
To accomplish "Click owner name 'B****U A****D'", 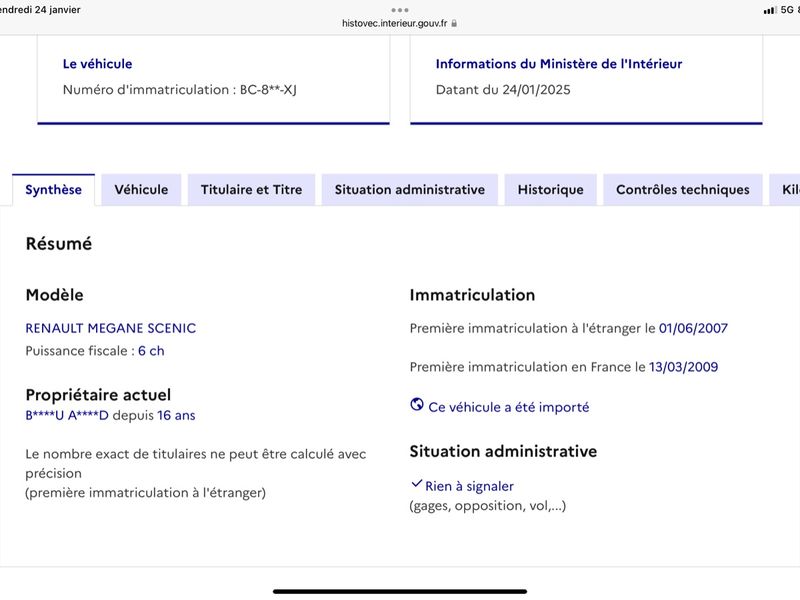I will point(67,415).
